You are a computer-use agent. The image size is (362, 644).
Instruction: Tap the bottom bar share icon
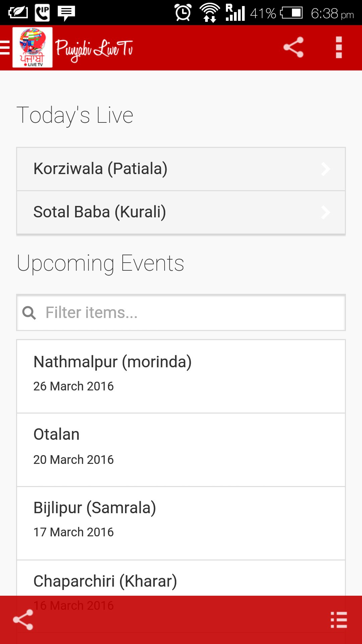point(23,620)
